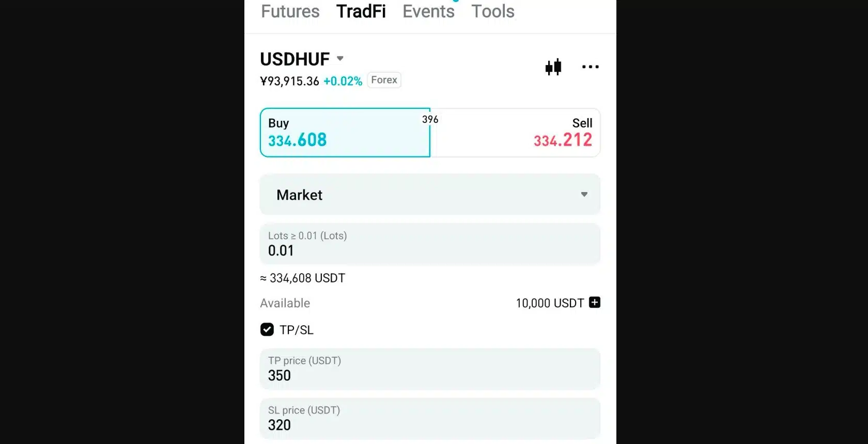This screenshot has width=868, height=444.
Task: Click the 396 spread indicator
Action: pyautogui.click(x=430, y=119)
